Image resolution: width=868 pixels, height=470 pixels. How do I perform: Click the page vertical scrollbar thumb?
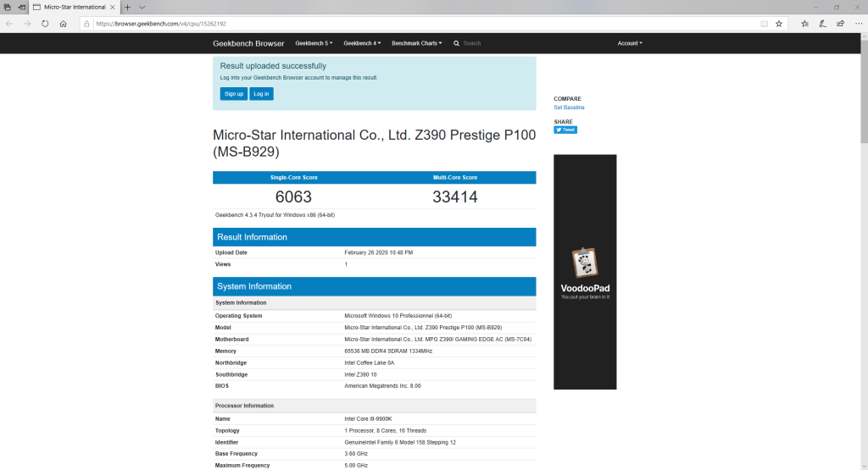[x=864, y=91]
